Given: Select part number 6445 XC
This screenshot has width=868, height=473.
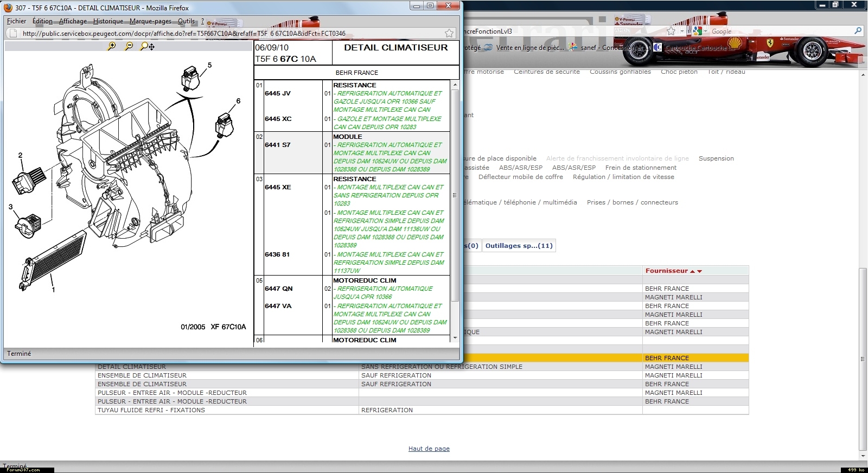Looking at the screenshot, I should pyautogui.click(x=278, y=119).
